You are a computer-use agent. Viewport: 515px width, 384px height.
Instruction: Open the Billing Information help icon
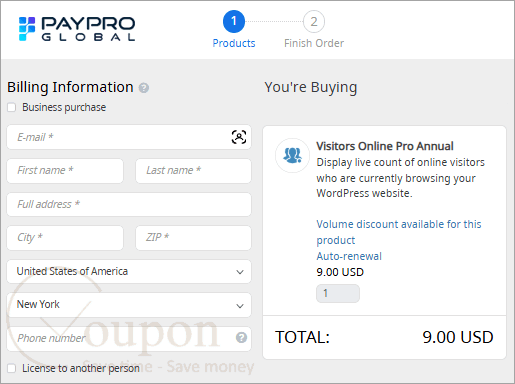144,88
